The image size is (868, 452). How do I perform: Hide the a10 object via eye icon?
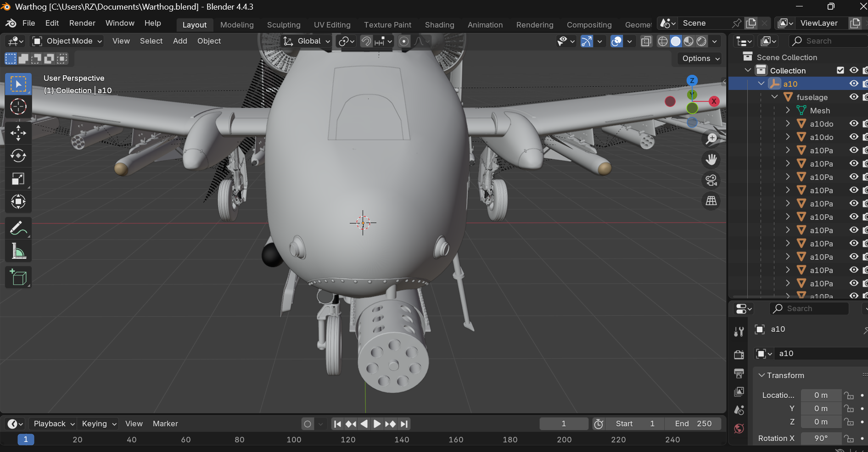854,84
